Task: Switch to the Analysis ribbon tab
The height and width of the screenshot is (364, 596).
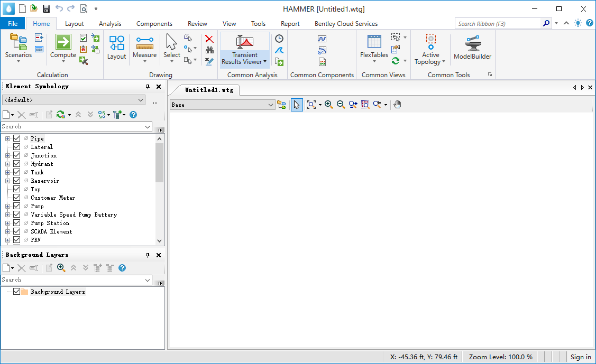Action: 110,24
